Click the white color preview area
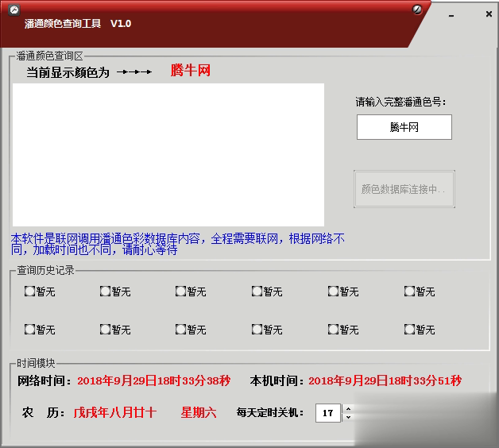Image resolution: width=499 pixels, height=448 pixels. tap(168, 155)
